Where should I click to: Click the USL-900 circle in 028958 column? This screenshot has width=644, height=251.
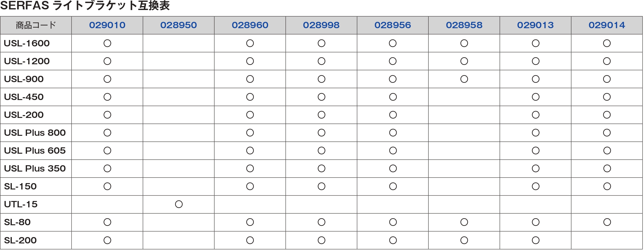pos(464,79)
